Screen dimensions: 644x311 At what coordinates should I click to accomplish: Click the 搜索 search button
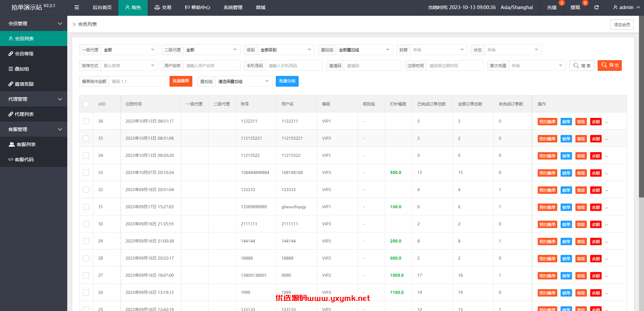[x=582, y=65]
